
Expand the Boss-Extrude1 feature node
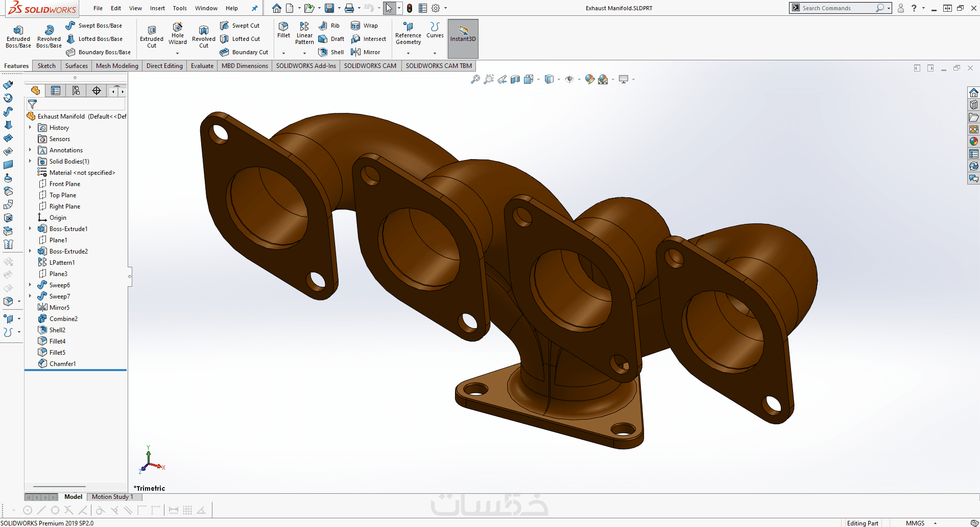click(30, 229)
